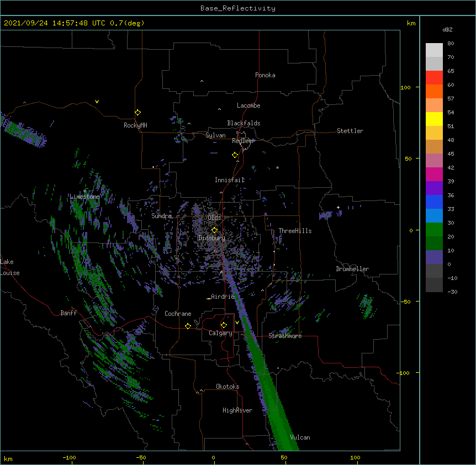
Task: Select the red 60-65 dBZ legend swatch
Action: click(434, 77)
